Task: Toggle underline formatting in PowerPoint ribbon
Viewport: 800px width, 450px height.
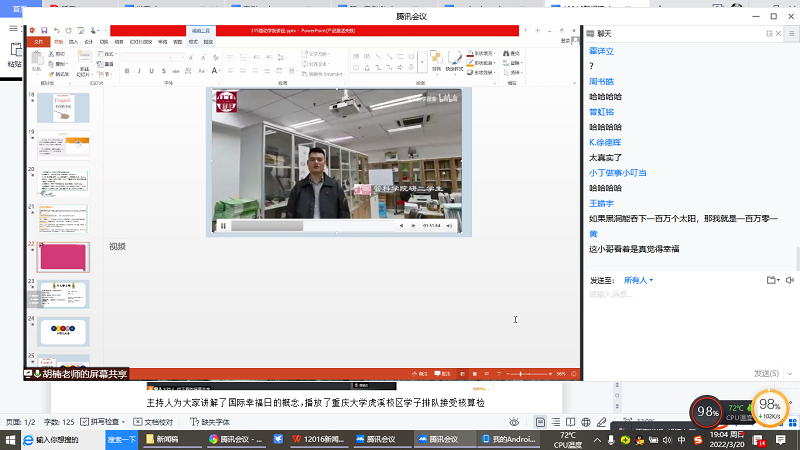Action: point(152,71)
